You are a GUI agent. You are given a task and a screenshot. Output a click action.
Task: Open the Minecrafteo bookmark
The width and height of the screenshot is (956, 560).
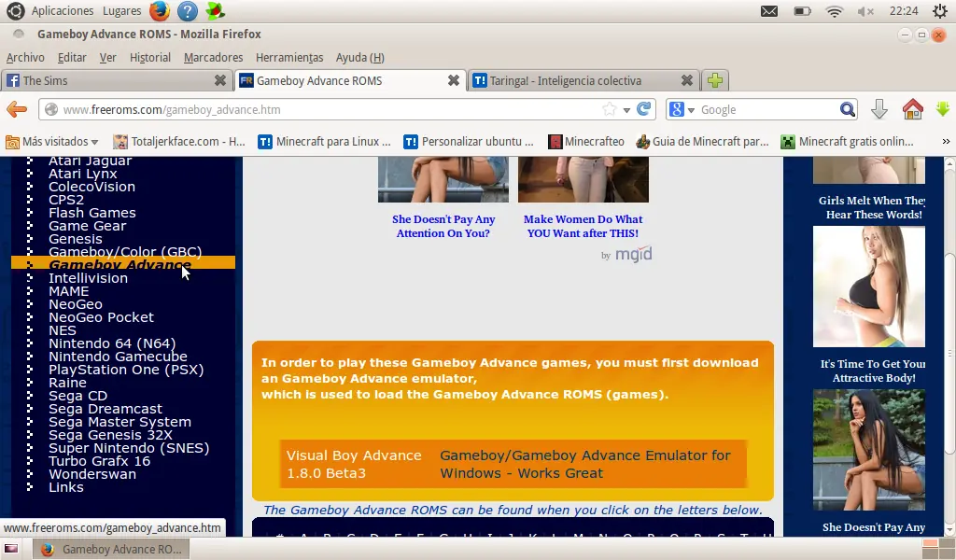[586, 142]
